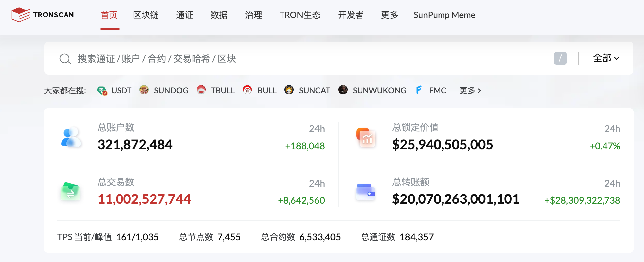Go to the 首页 tab
This screenshot has width=644, height=262.
pyautogui.click(x=109, y=15)
